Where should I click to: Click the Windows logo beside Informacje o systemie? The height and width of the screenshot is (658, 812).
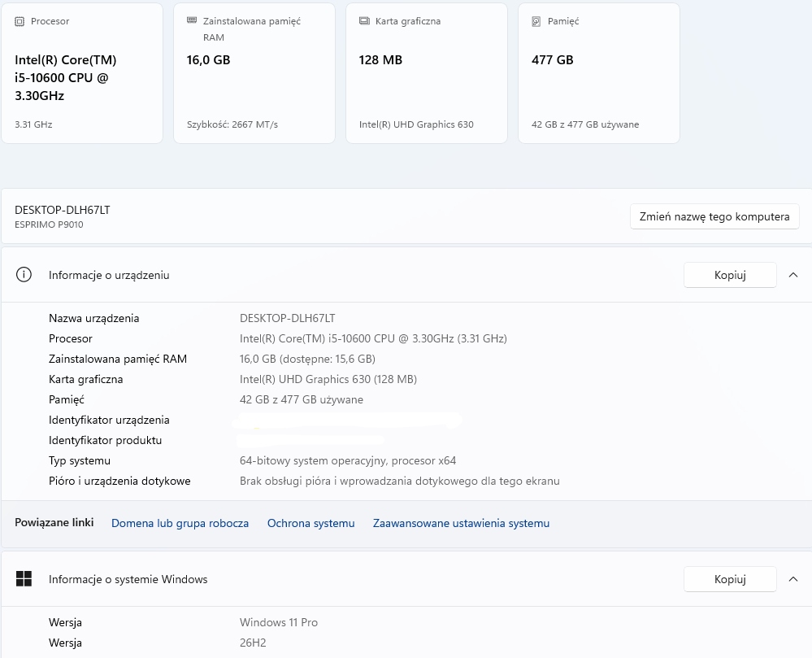pyautogui.click(x=24, y=579)
